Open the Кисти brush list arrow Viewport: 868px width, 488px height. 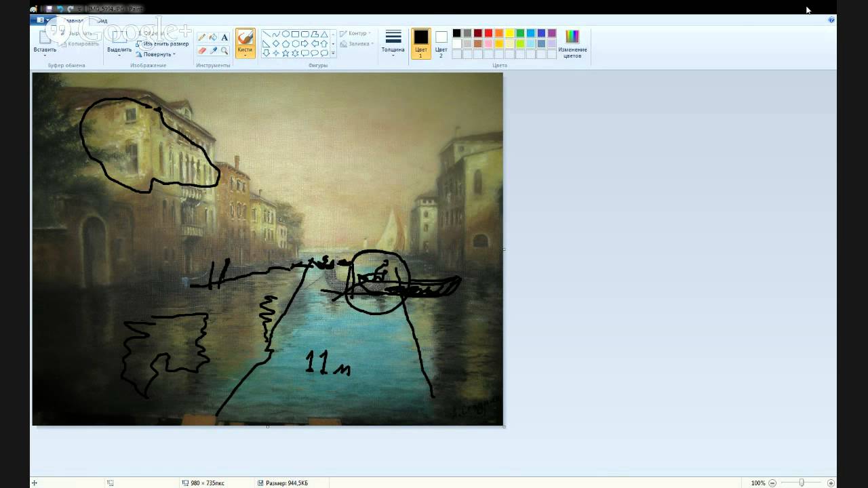coord(245,54)
